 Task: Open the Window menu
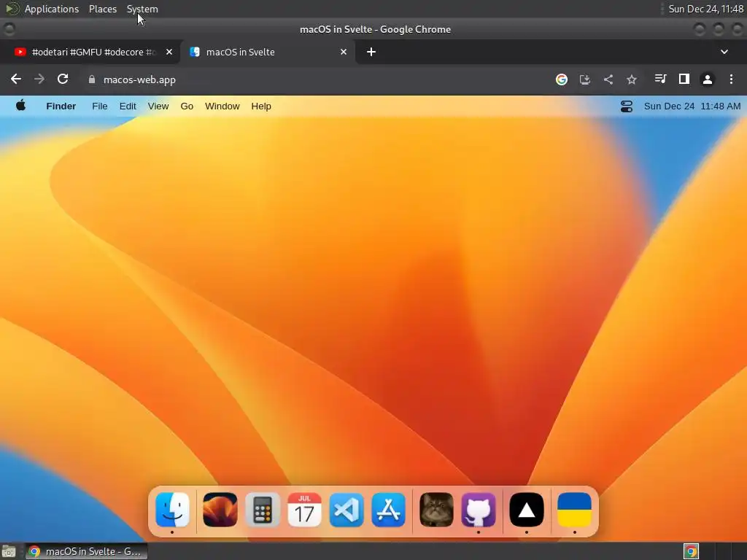coord(222,106)
